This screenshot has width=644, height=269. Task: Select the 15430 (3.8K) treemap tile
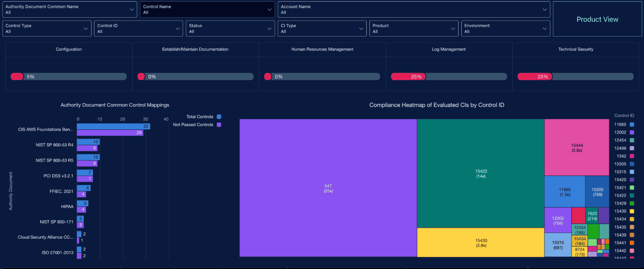481,243
